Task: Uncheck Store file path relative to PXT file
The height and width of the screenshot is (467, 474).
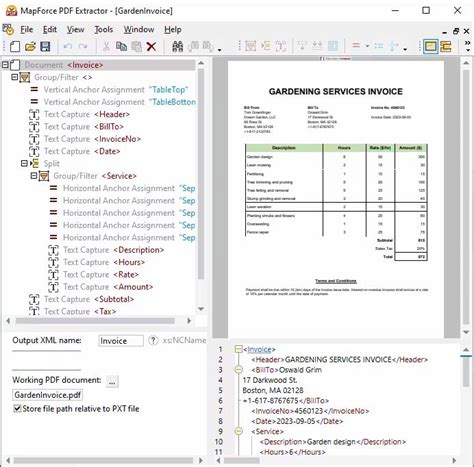Action: pos(17,408)
